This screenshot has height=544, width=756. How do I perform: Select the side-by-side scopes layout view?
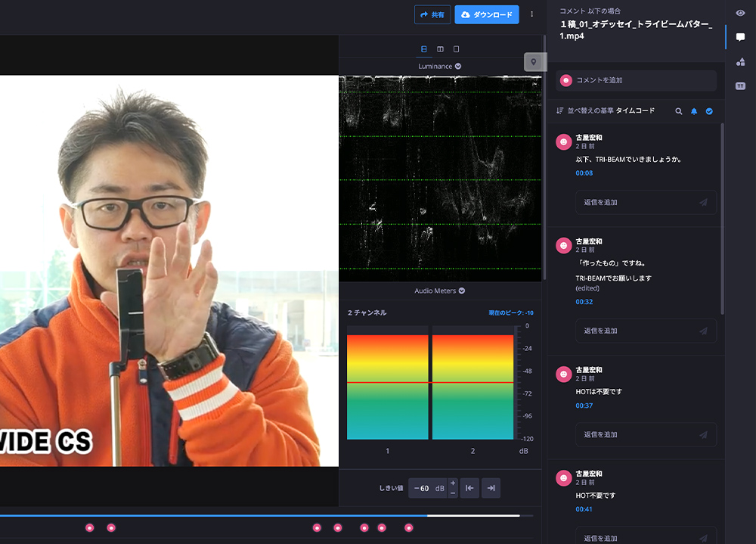[440, 49]
